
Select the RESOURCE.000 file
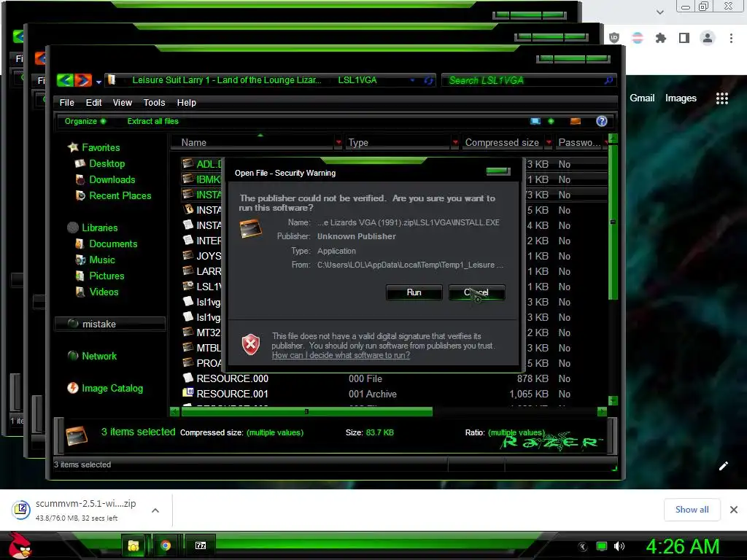(x=232, y=378)
